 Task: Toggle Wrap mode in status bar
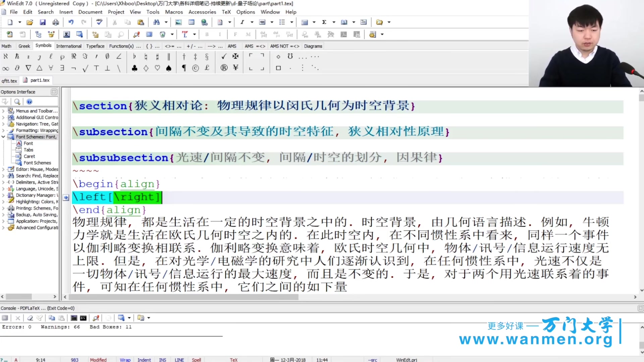125,360
